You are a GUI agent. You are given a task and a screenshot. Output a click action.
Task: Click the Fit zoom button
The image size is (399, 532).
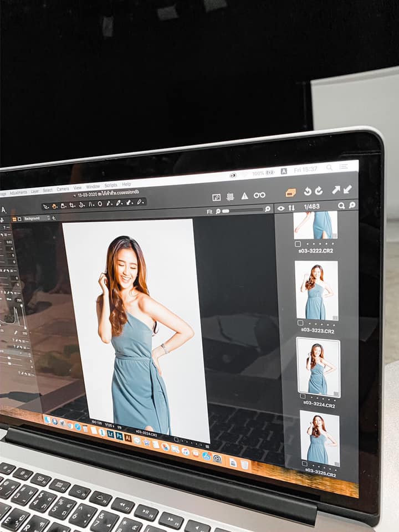click(209, 212)
